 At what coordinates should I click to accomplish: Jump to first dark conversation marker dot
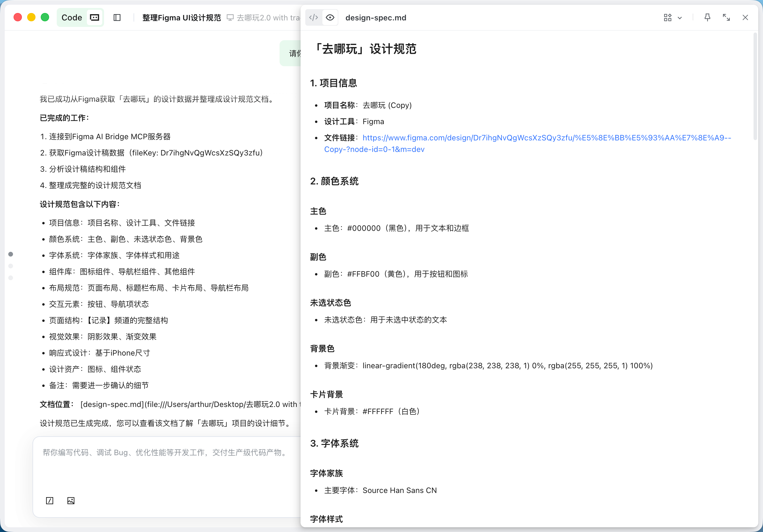click(11, 254)
